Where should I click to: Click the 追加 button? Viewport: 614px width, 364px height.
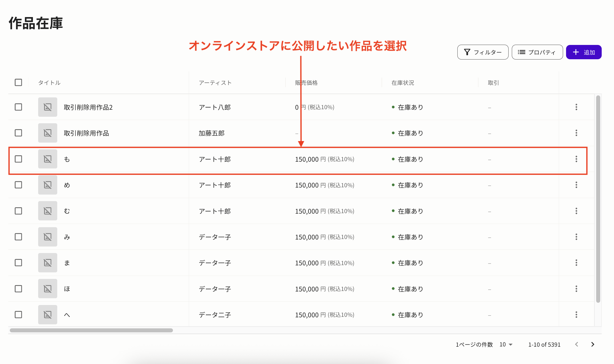tap(584, 52)
